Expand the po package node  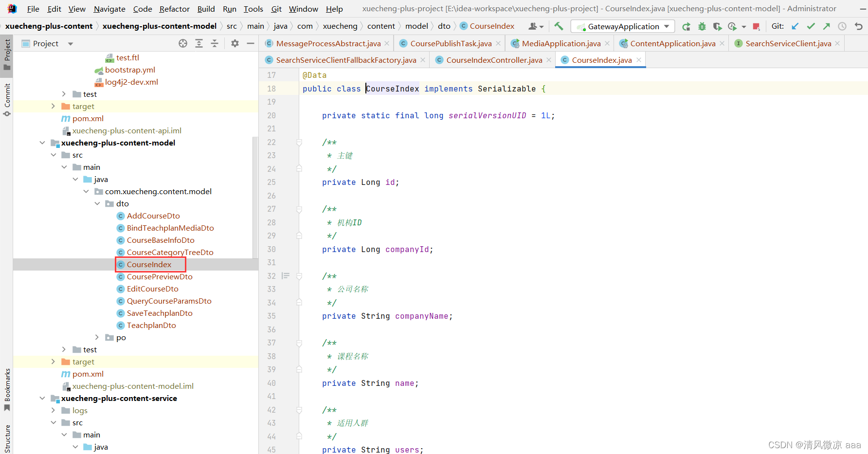pos(97,337)
